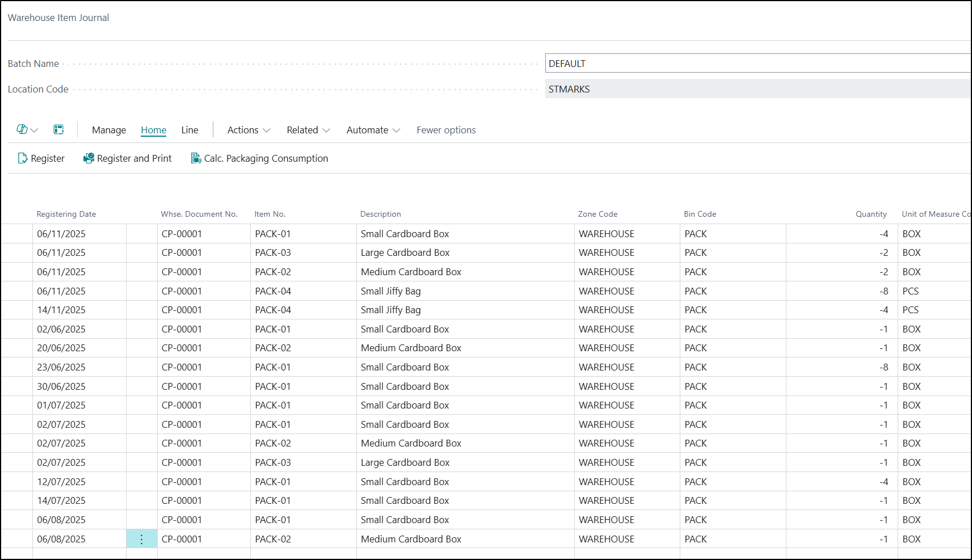Switch to the Manage tab

109,130
